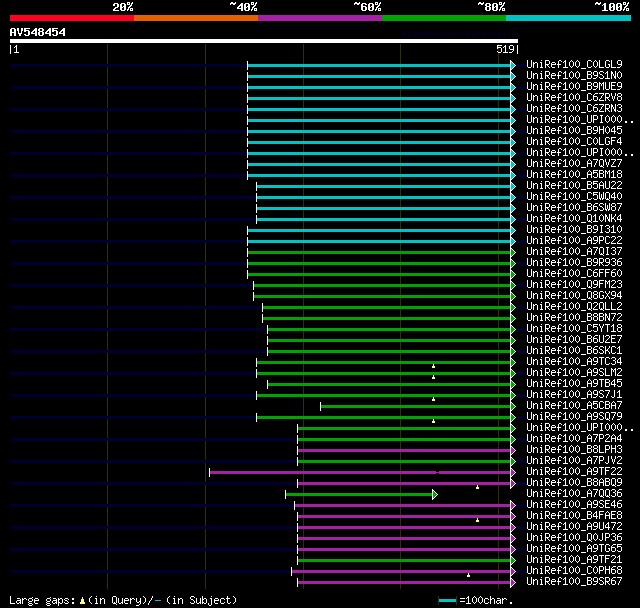Click the yellow gap marker on A9SLM2 row
Image resolution: width=640 pixels, height=608 pixels.
point(433,377)
